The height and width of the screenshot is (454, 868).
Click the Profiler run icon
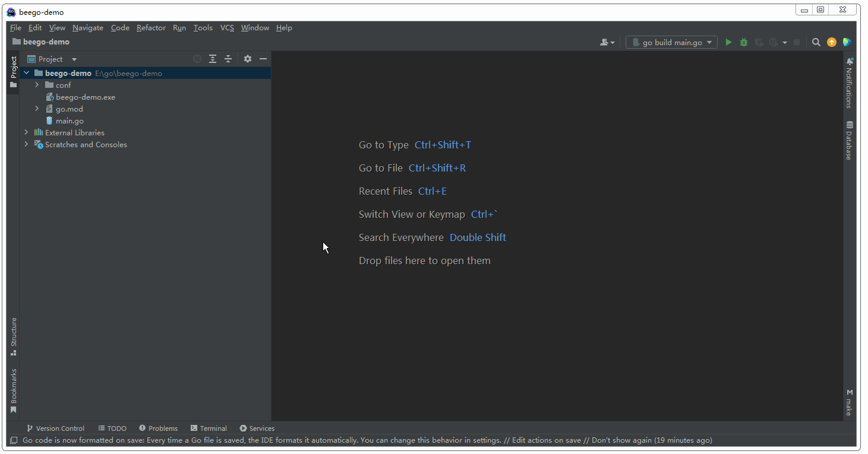(773, 42)
